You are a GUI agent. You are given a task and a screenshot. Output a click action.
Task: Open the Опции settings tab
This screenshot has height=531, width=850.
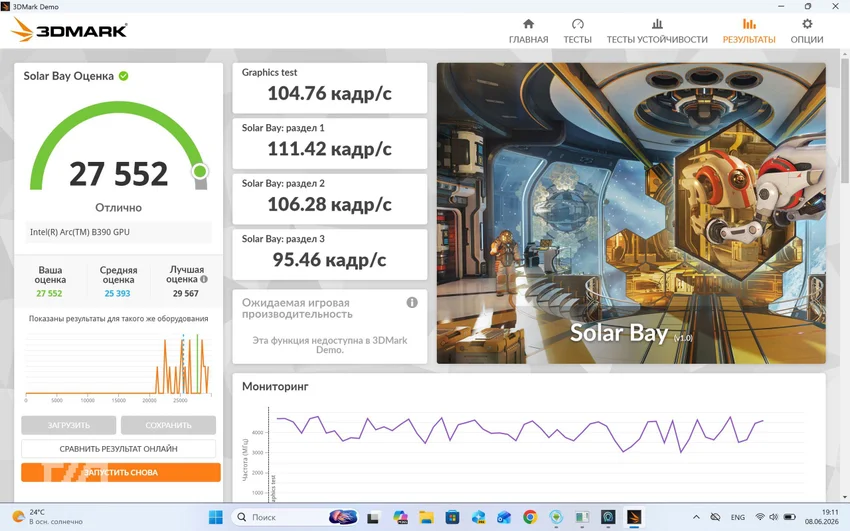click(807, 31)
